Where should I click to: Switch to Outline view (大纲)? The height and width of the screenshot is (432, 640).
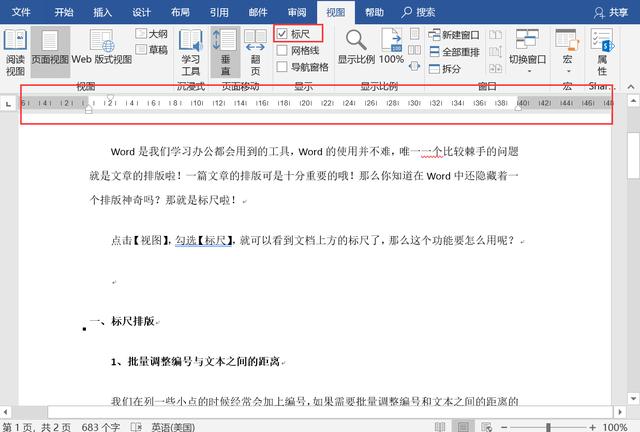(x=151, y=33)
